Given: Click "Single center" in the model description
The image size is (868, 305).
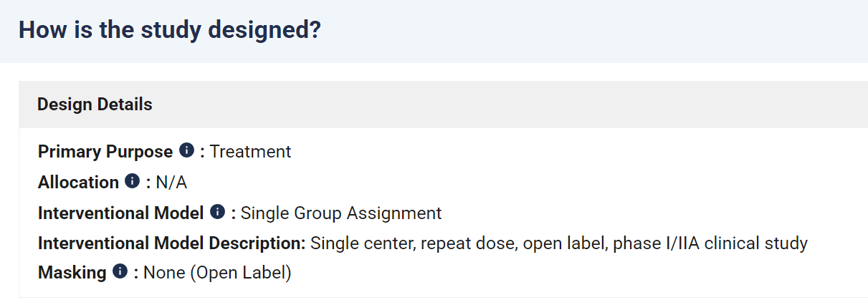Looking at the screenshot, I should [361, 243].
